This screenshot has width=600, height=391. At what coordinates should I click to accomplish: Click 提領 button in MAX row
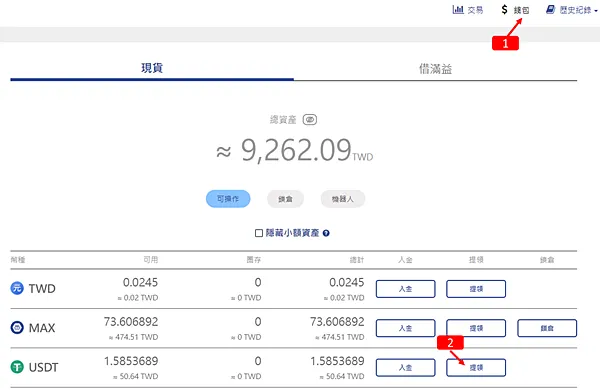click(x=476, y=328)
